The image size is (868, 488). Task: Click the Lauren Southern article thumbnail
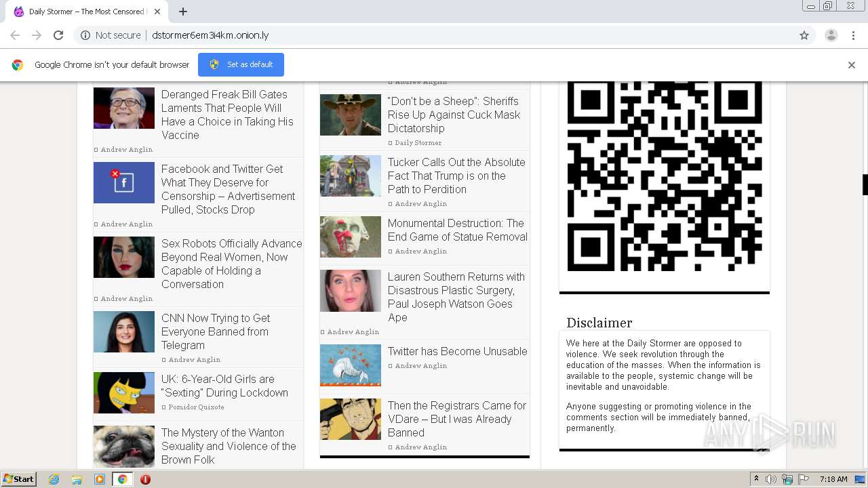click(351, 291)
